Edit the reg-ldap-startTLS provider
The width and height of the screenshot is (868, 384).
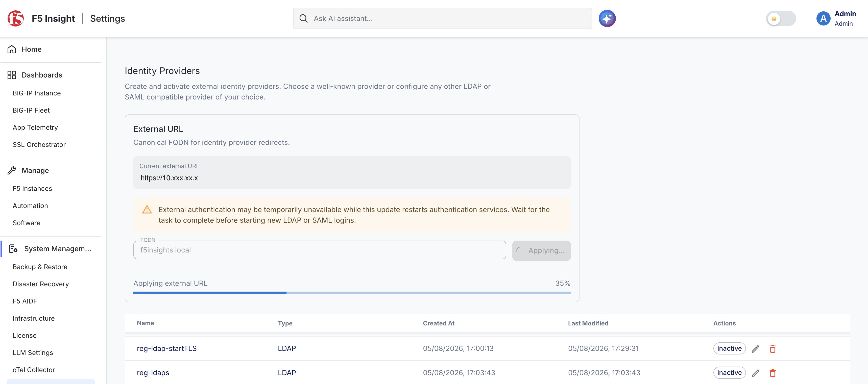[755, 349]
